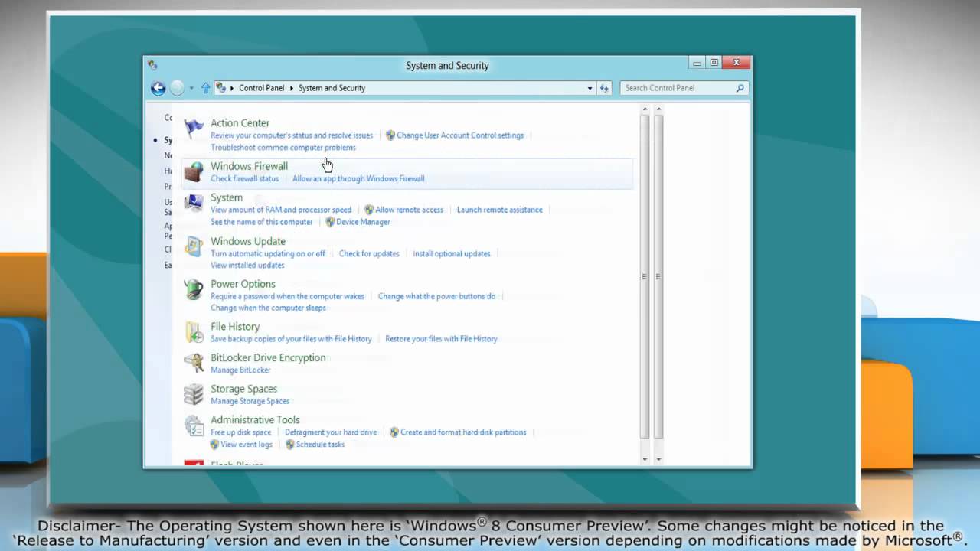Click Require a password when the computer wakes
Image resolution: width=980 pixels, height=551 pixels.
(287, 296)
